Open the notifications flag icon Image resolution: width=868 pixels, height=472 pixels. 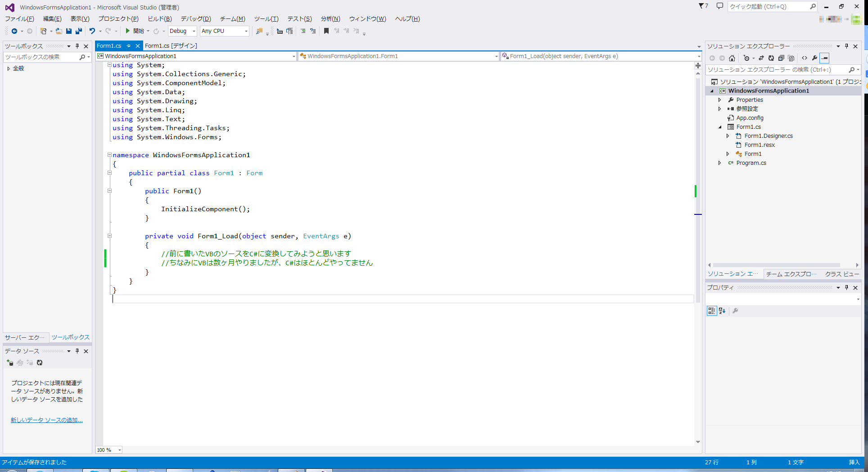[x=703, y=6]
